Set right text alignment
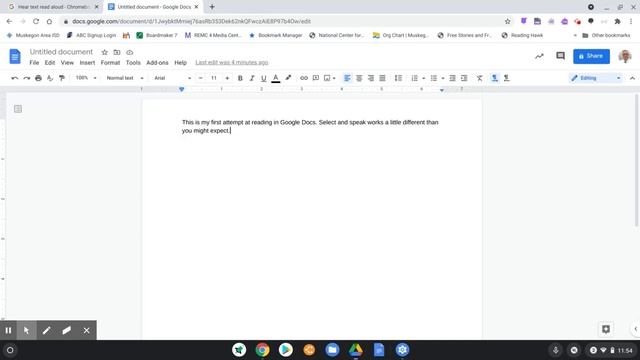The height and width of the screenshot is (360, 640). point(371,78)
